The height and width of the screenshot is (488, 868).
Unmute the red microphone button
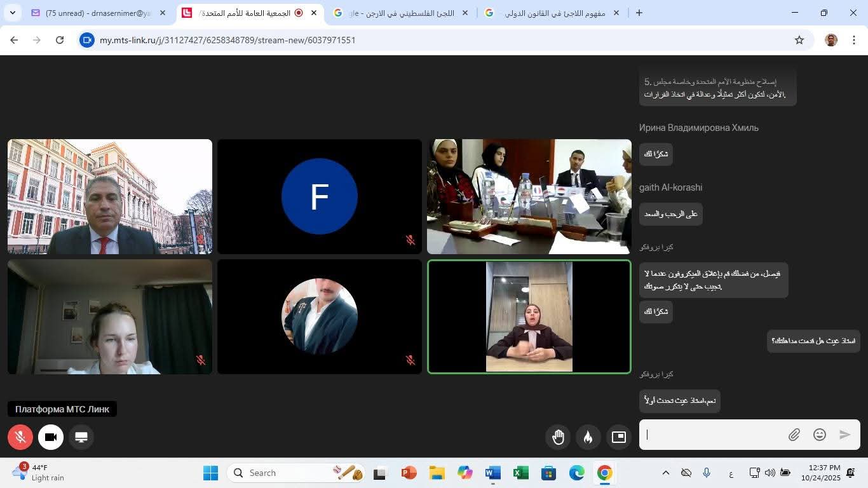[20, 437]
